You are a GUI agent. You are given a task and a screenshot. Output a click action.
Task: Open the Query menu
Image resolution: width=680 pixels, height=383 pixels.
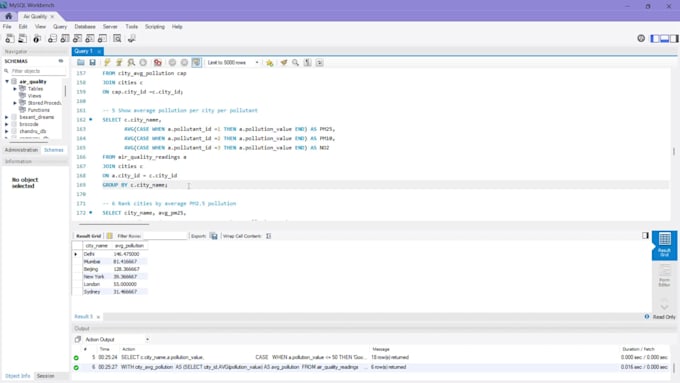(60, 26)
